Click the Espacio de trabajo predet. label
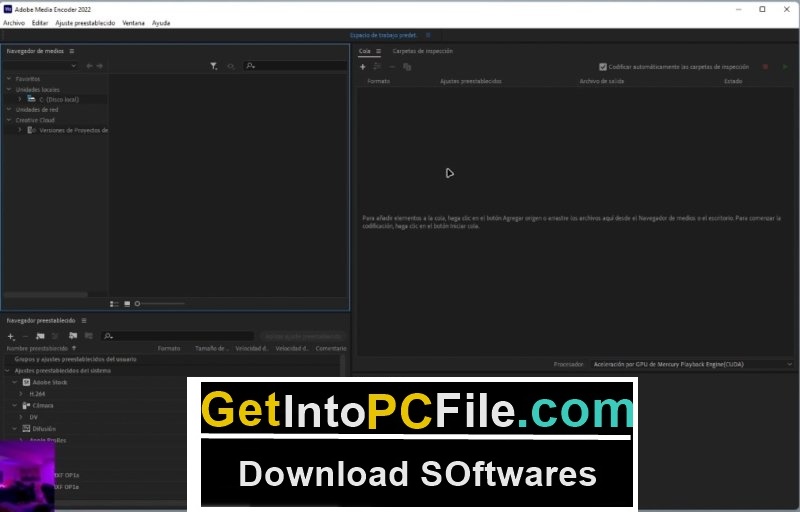The image size is (800, 512). point(383,35)
